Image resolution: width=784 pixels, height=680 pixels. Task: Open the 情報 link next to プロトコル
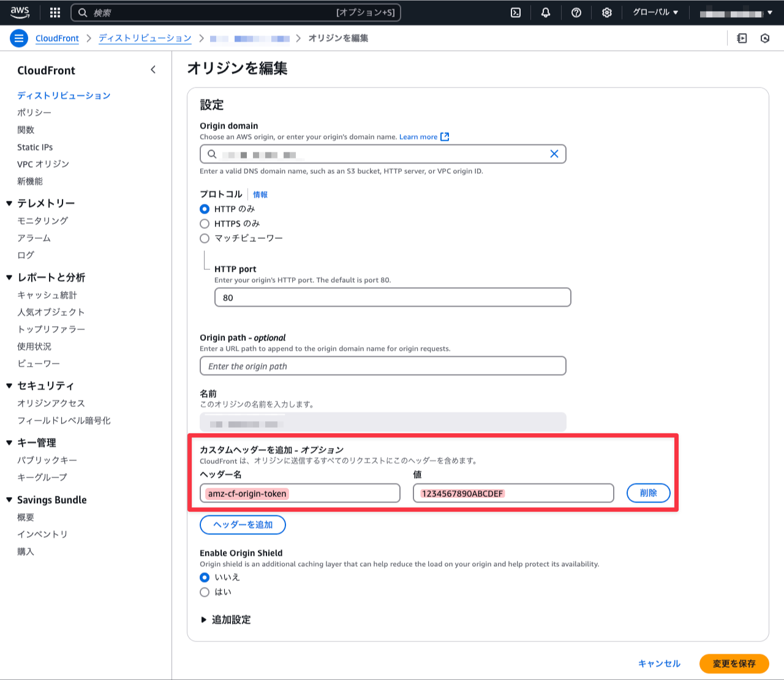click(x=260, y=195)
